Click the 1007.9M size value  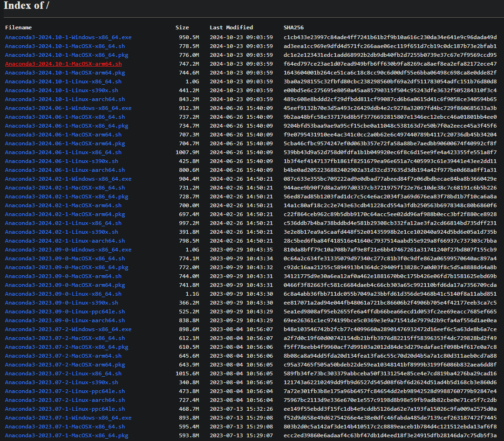(187, 152)
